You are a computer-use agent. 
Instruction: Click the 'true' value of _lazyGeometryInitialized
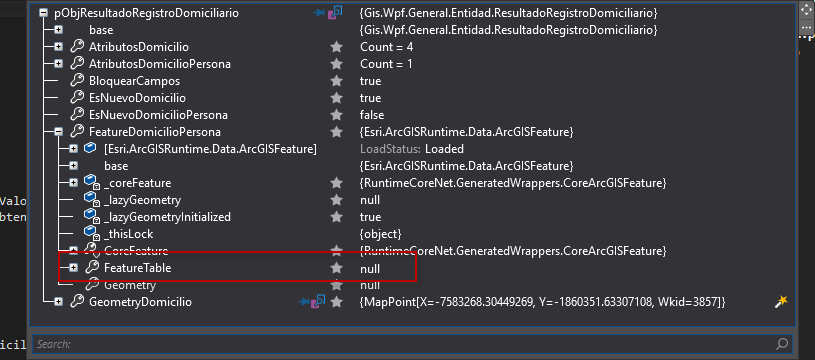(370, 217)
